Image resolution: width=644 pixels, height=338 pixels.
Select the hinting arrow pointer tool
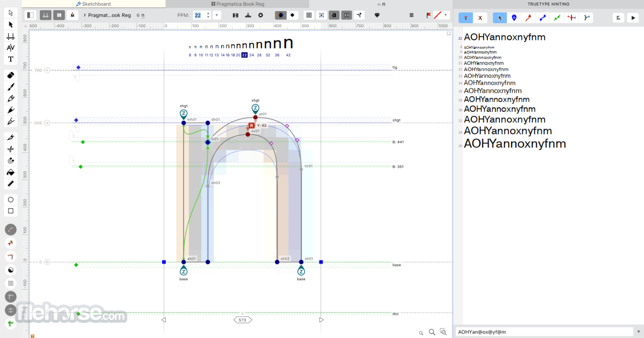coord(500,18)
